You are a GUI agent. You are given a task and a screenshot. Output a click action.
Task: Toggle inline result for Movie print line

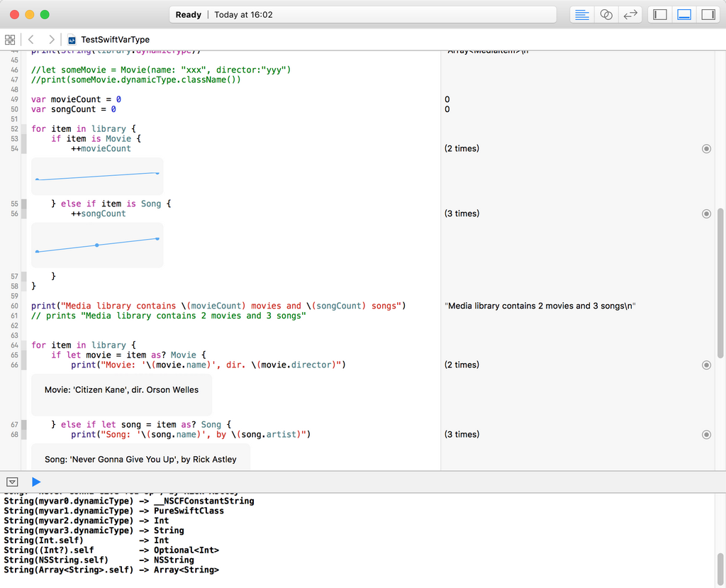tap(706, 365)
